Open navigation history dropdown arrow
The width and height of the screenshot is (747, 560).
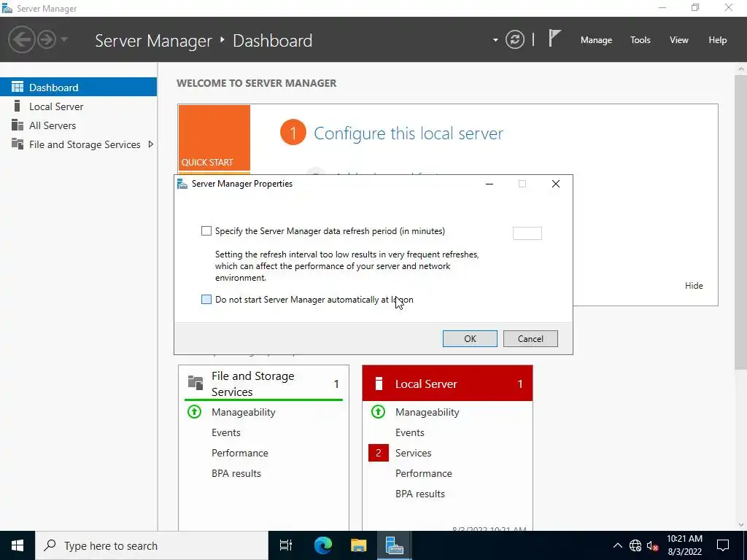pos(64,39)
